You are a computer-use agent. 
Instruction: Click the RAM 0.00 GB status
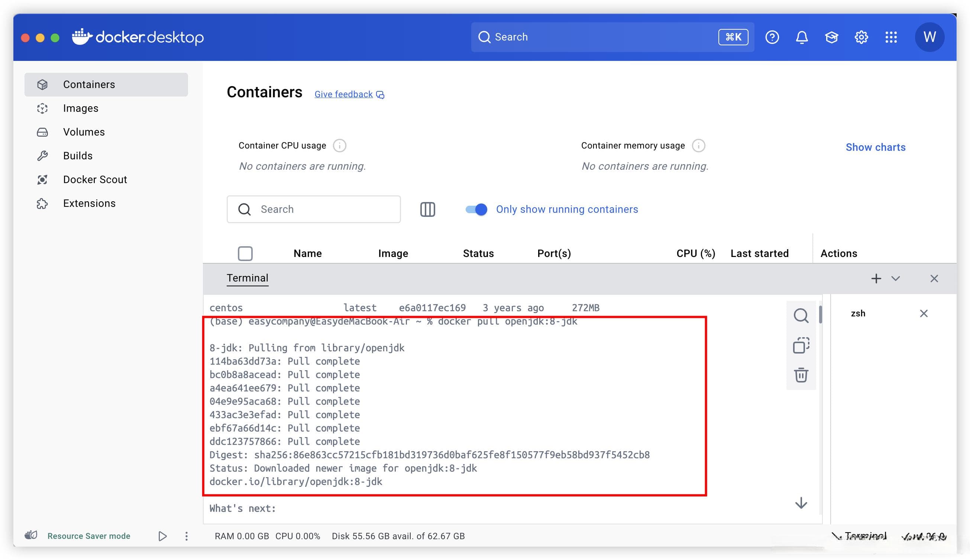click(242, 536)
